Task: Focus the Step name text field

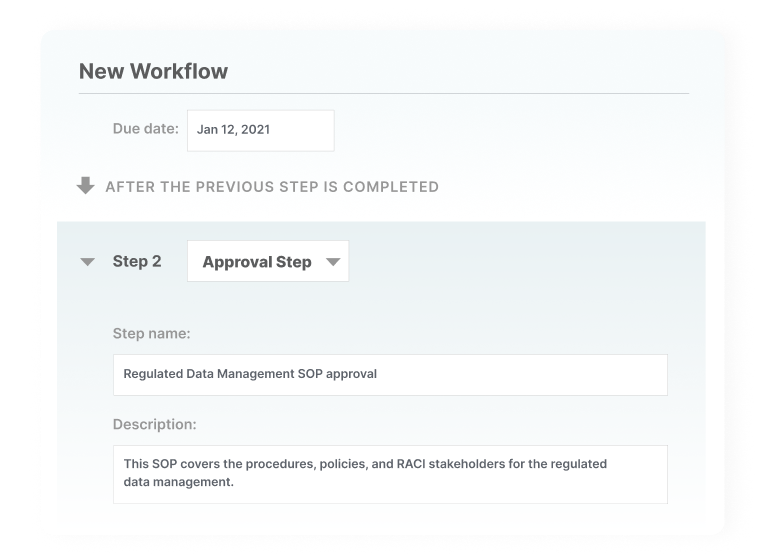Action: pyautogui.click(x=390, y=375)
